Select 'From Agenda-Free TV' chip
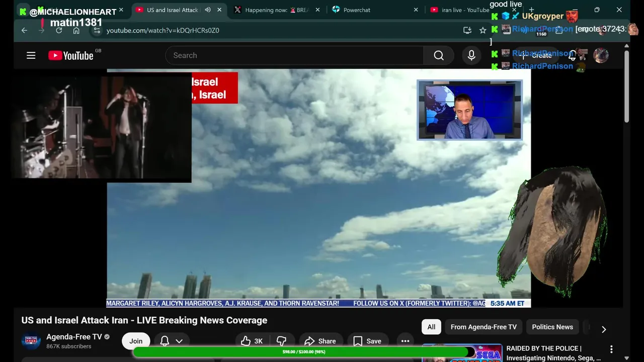This screenshot has width=644, height=362. coord(484,327)
